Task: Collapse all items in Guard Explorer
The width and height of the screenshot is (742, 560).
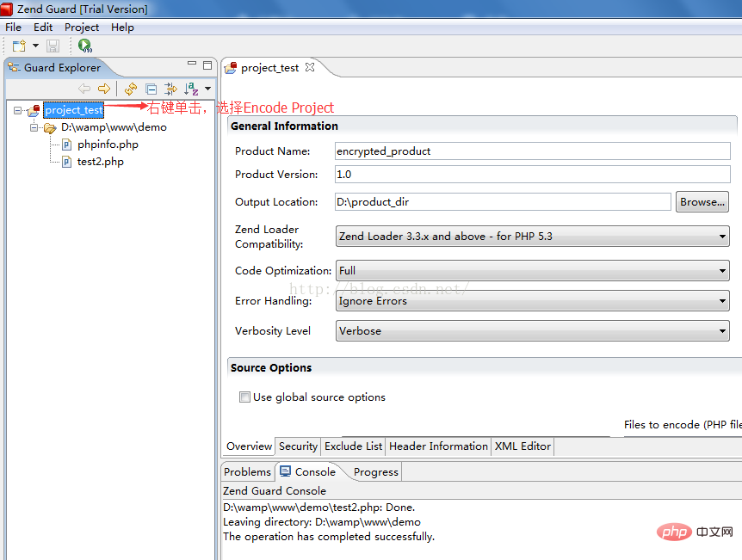Action: [151, 89]
